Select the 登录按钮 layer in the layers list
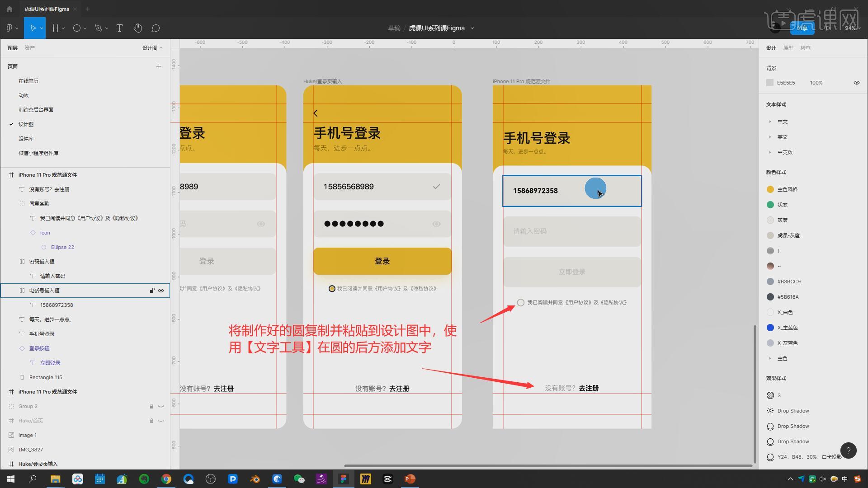Viewport: 868px width, 488px height. coord(39,348)
